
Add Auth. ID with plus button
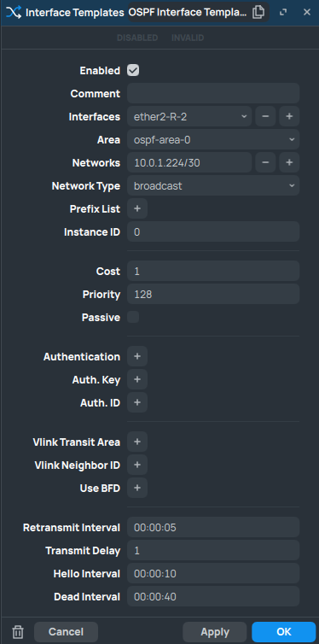click(x=137, y=402)
